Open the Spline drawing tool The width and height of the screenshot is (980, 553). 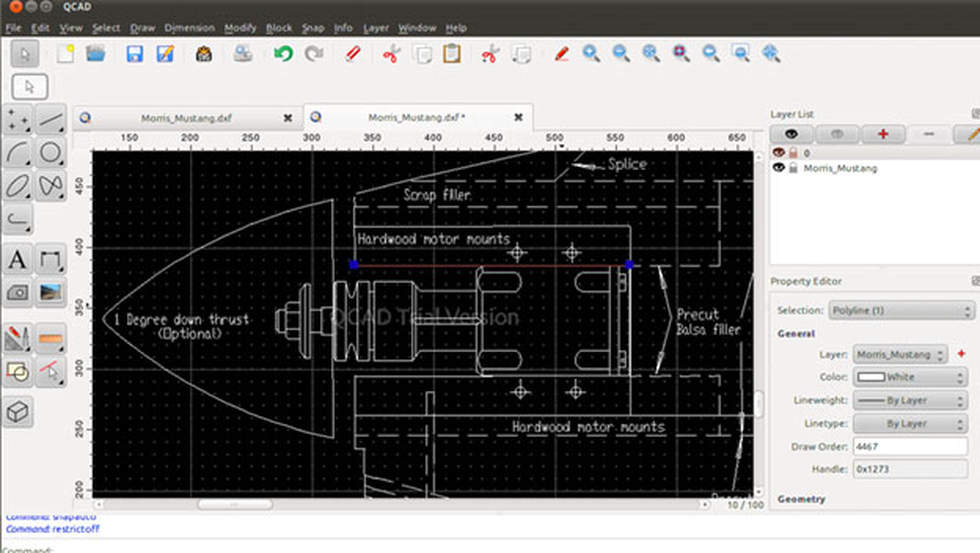[x=51, y=186]
